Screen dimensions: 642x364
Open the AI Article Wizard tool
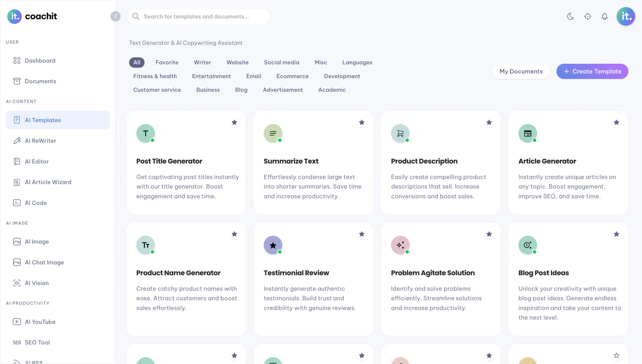(x=48, y=182)
